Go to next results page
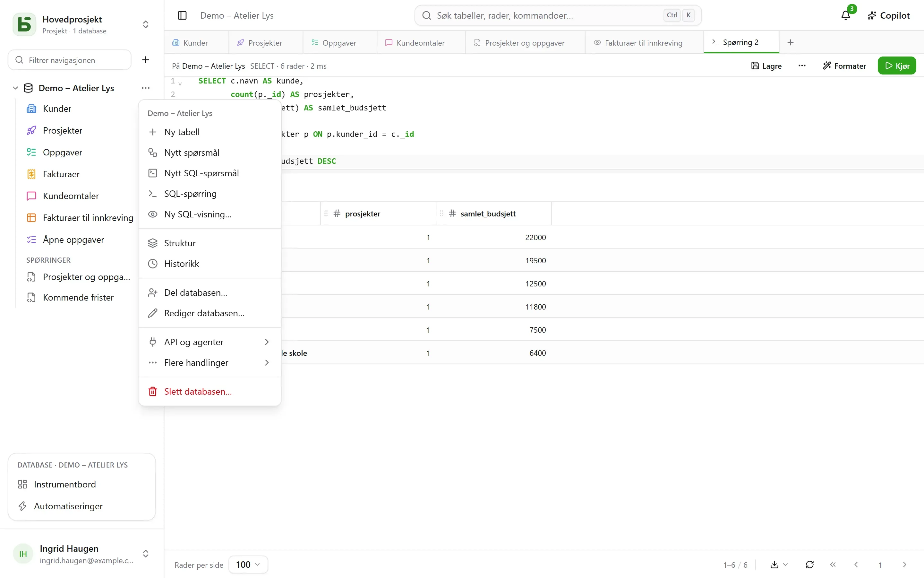The width and height of the screenshot is (924, 578). tap(904, 564)
